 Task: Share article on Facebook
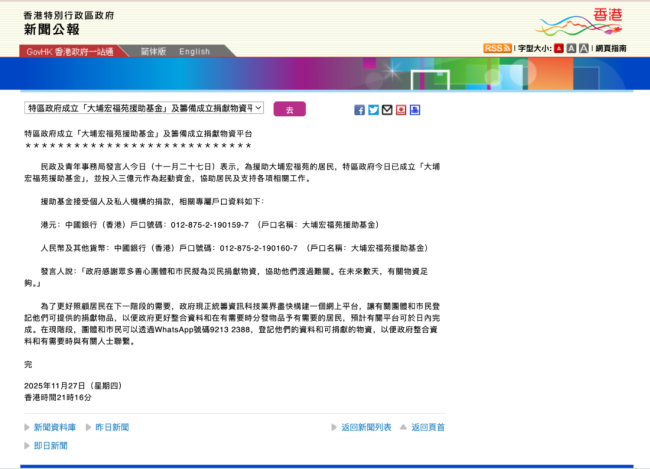tap(360, 110)
